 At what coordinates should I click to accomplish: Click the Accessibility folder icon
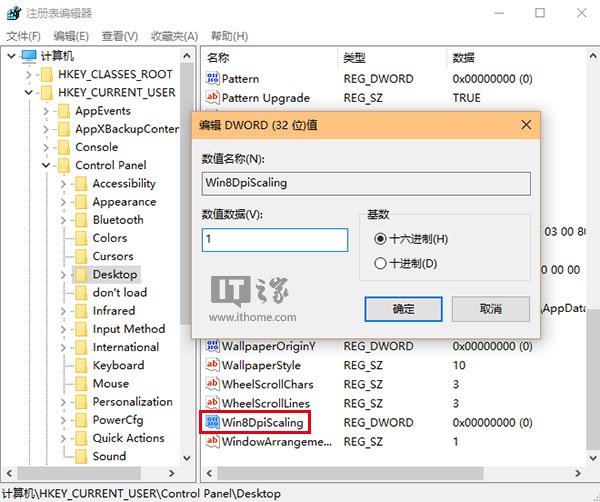click(x=81, y=184)
